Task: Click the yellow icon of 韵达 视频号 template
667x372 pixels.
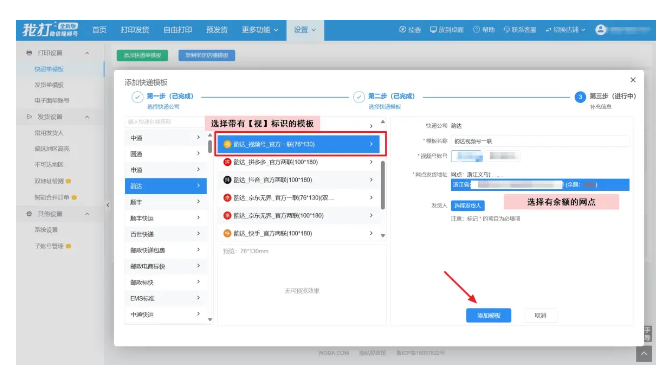Action: coord(227,144)
